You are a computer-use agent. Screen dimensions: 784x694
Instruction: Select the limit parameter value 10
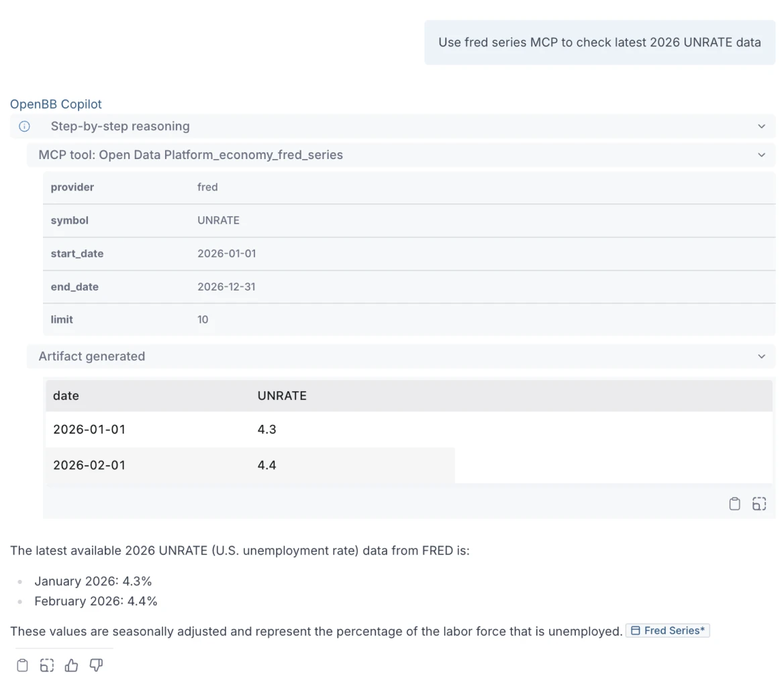[x=203, y=319]
